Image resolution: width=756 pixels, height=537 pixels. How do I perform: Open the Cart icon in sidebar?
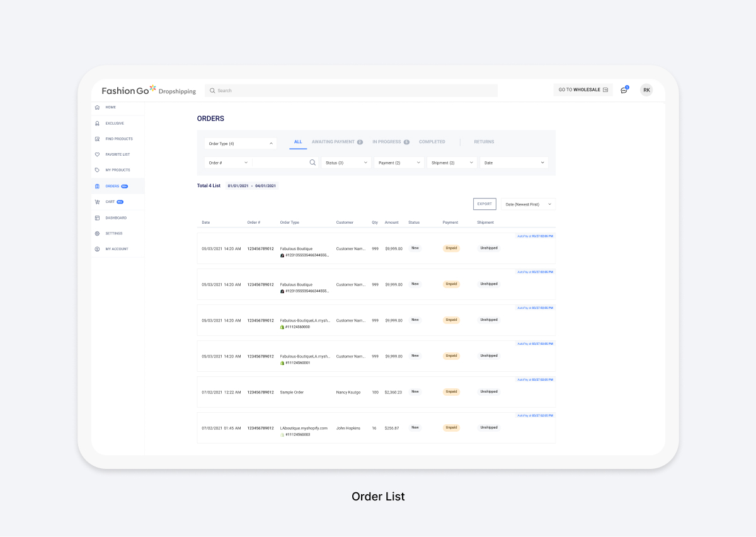[97, 202]
